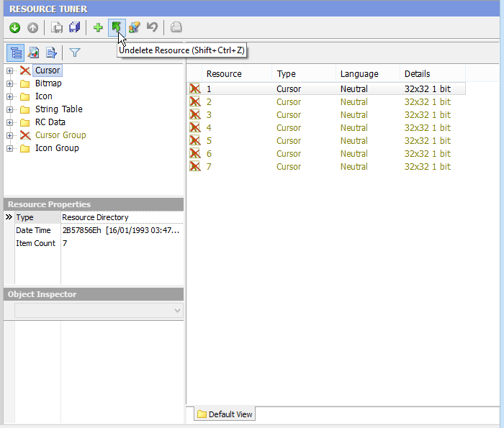Click the Resource Properties panel header
Viewport: 504px width, 428px height.
pyautogui.click(x=94, y=204)
